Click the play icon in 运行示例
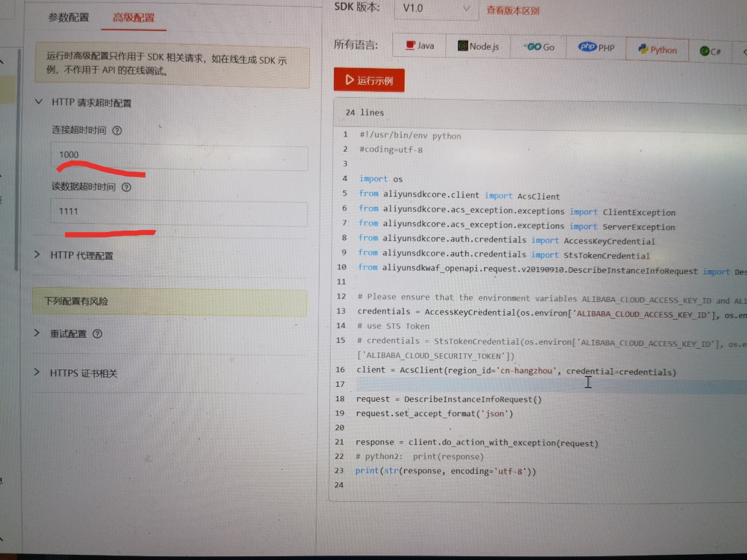747x560 pixels. [x=350, y=80]
